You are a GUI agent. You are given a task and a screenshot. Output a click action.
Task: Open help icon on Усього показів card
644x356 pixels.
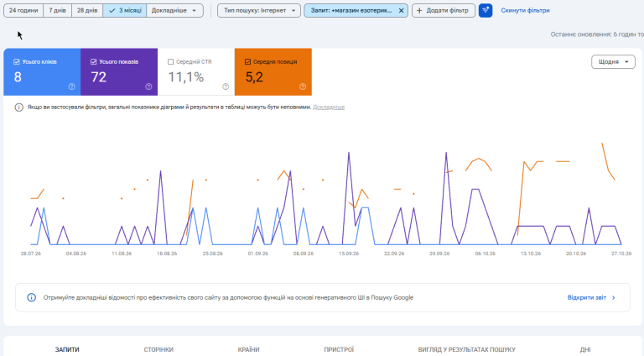coord(148,86)
